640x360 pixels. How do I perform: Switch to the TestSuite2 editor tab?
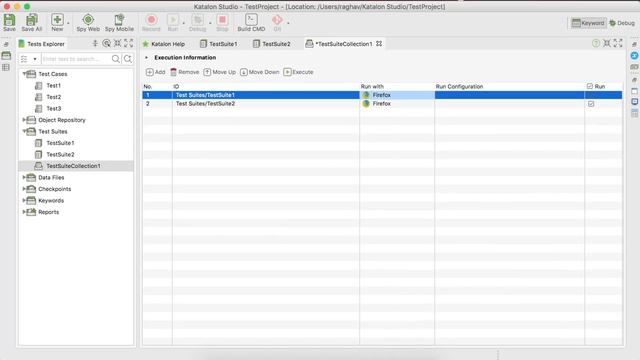[271, 44]
